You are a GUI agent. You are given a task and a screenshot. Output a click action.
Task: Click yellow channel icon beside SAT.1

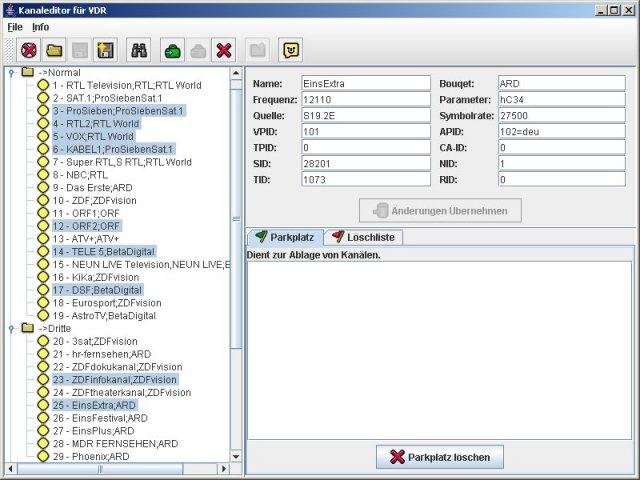[x=43, y=98]
